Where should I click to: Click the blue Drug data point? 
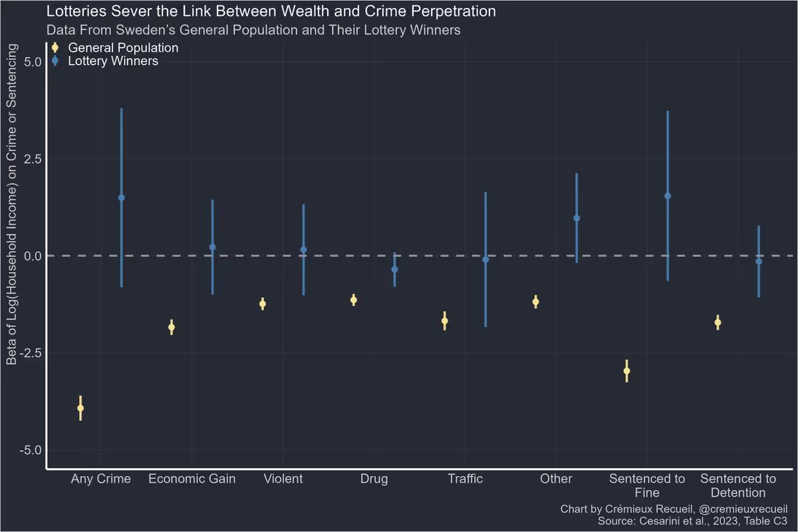[394, 269]
